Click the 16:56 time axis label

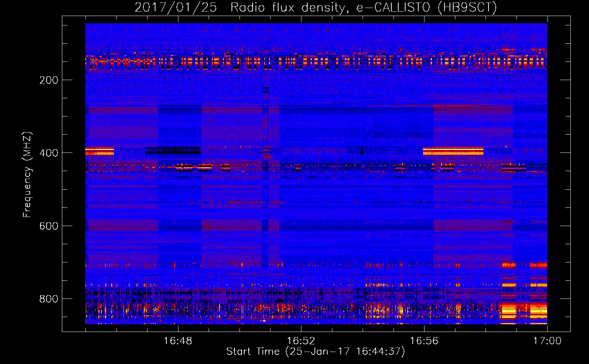[x=424, y=341]
